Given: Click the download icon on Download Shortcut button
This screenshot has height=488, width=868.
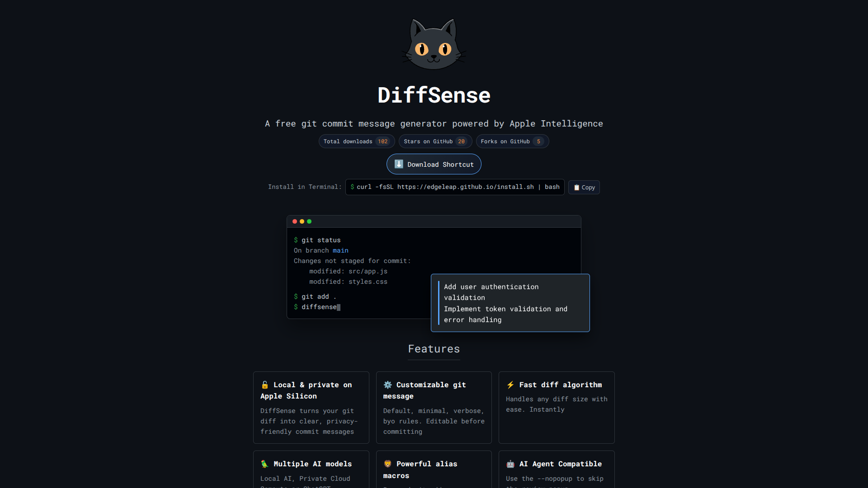Looking at the screenshot, I should tap(399, 164).
